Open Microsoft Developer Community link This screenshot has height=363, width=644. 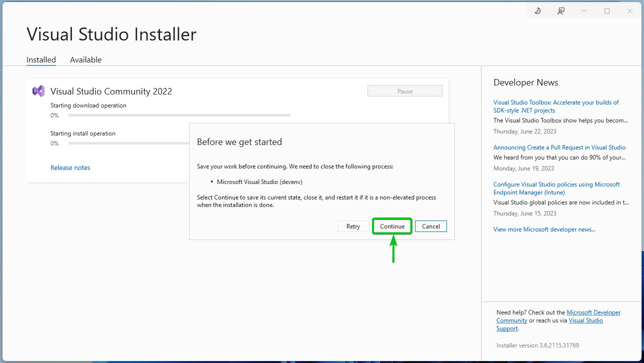pos(559,316)
